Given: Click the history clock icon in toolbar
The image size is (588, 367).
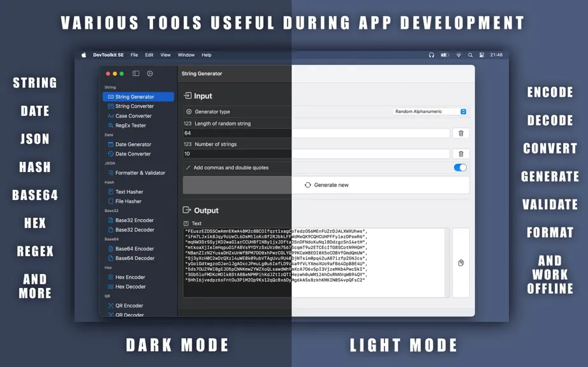Looking at the screenshot, I should coord(150,73).
